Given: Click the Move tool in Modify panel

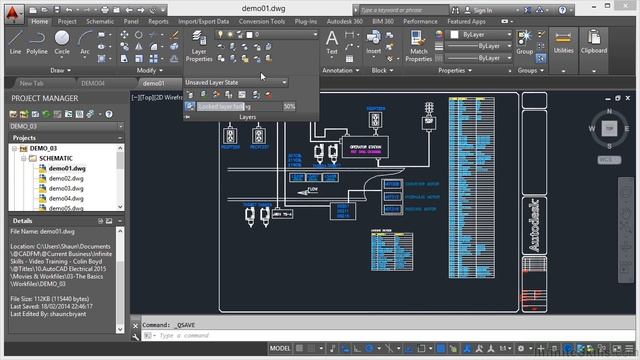Looking at the screenshot, I should pyautogui.click(x=124, y=35).
